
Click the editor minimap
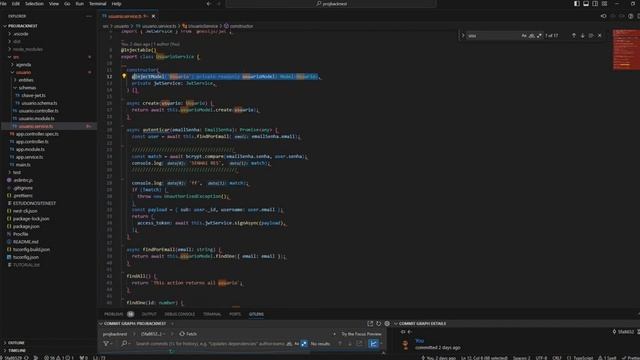click(x=626, y=50)
